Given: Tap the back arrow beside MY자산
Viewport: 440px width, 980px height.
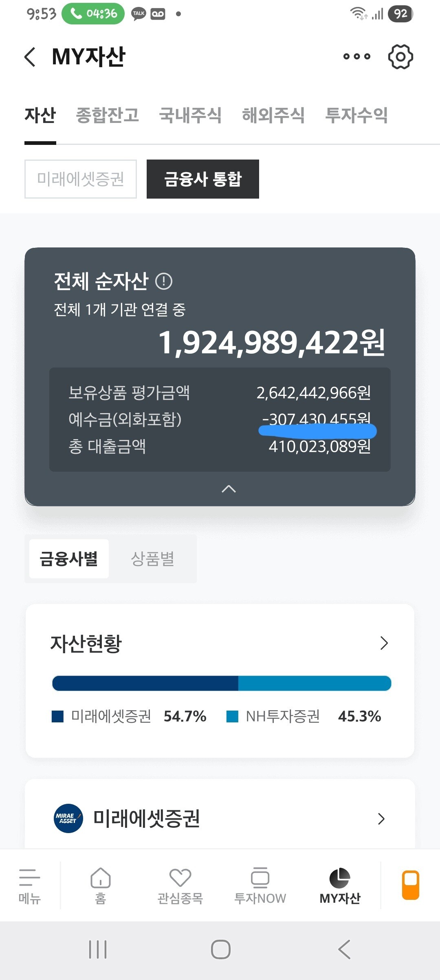Looking at the screenshot, I should [x=30, y=57].
